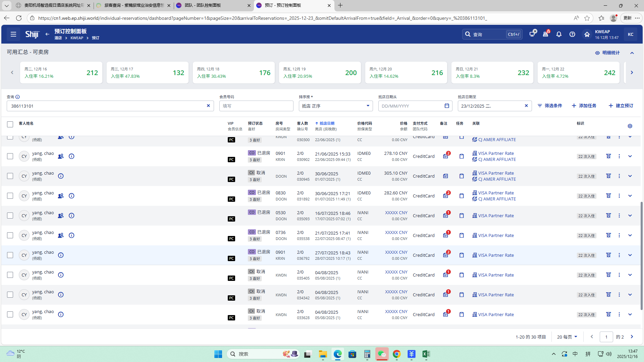Image resolution: width=644 pixels, height=362 pixels.
Task: Open notes icon for room 0530 row
Action: [x=445, y=216]
